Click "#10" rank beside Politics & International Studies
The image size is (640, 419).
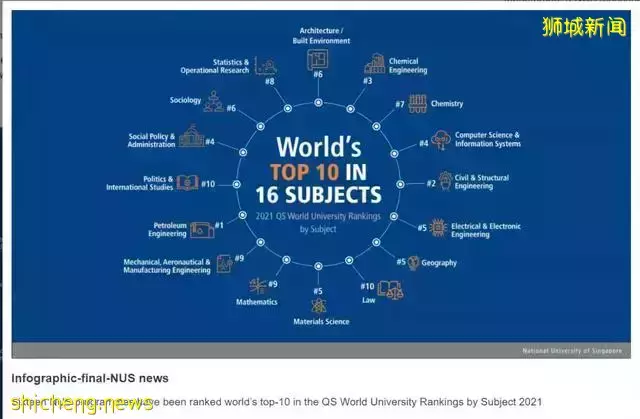[x=208, y=184]
